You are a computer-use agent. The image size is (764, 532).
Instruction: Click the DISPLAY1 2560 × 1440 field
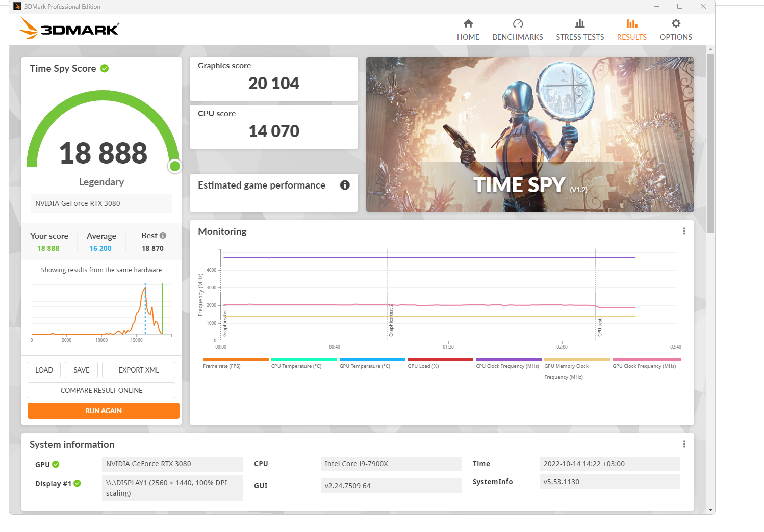click(x=172, y=488)
